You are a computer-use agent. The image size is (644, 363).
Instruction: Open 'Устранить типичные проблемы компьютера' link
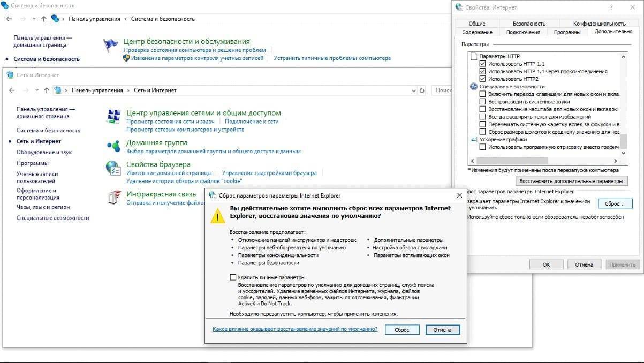[x=332, y=58]
